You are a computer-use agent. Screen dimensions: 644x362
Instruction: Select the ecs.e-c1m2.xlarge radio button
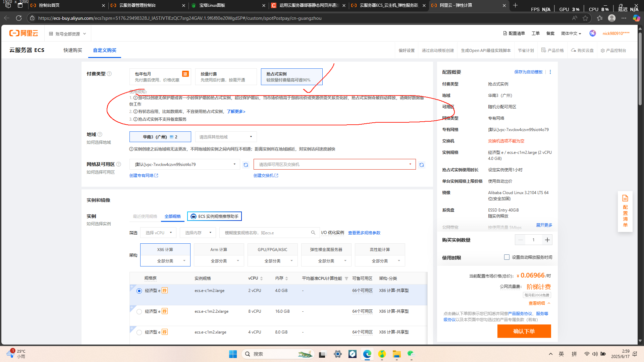click(139, 333)
